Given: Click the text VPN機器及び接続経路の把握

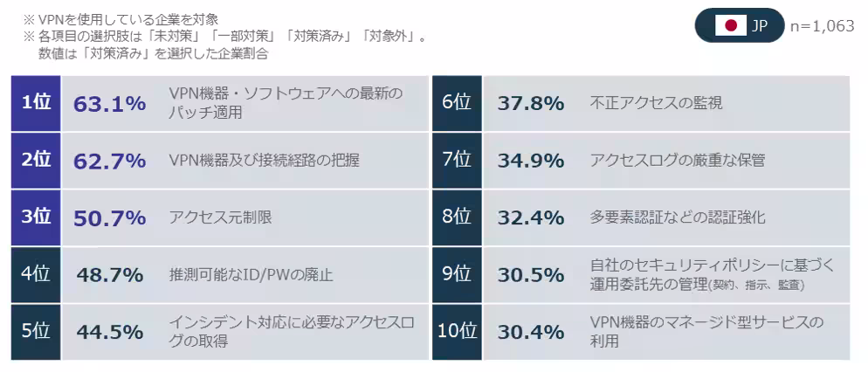Looking at the screenshot, I should tap(264, 161).
